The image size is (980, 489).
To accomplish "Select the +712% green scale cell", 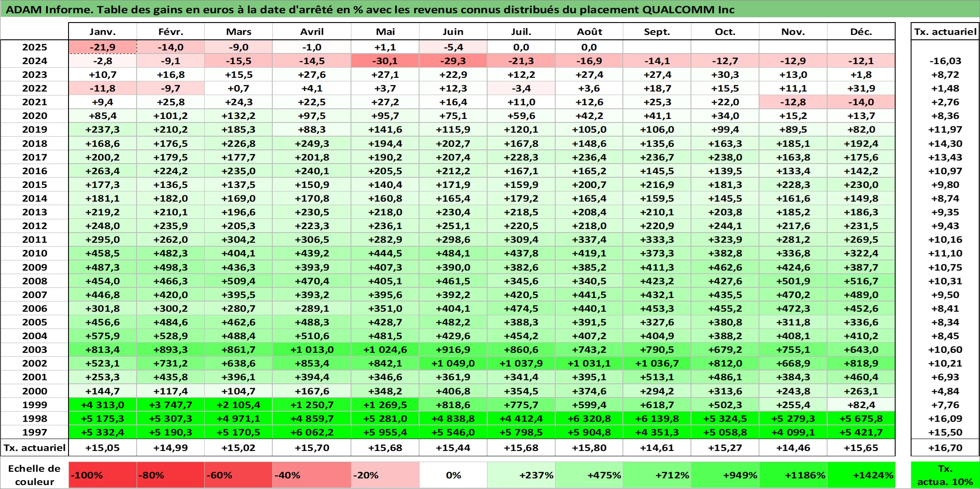I will point(657,475).
